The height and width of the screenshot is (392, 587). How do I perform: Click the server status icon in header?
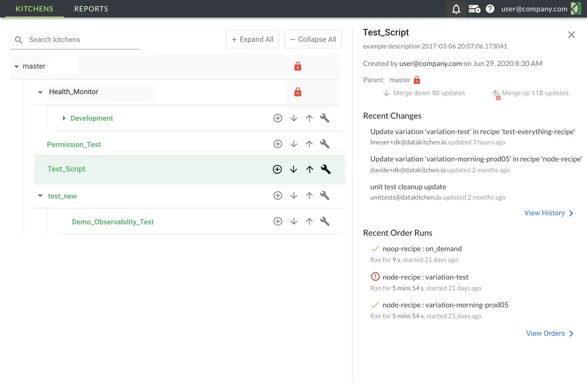[x=474, y=9]
